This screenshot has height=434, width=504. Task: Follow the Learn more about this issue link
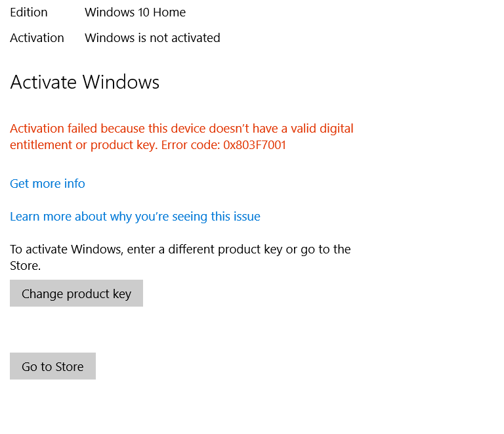point(135,217)
